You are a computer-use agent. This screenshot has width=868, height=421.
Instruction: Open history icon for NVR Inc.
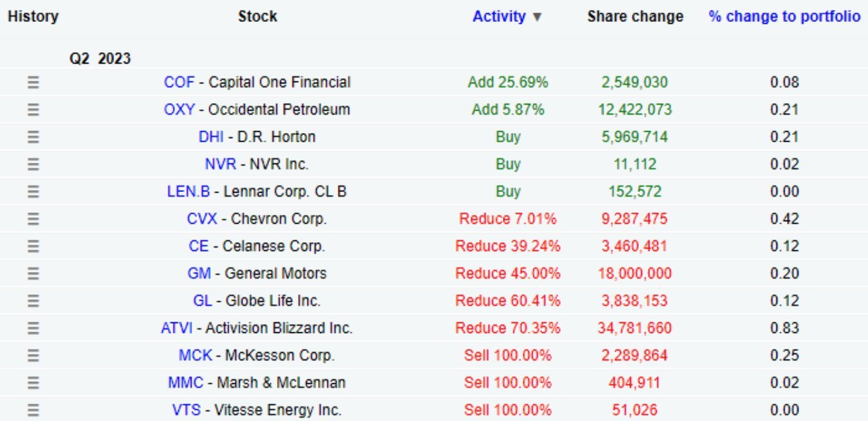pyautogui.click(x=33, y=164)
